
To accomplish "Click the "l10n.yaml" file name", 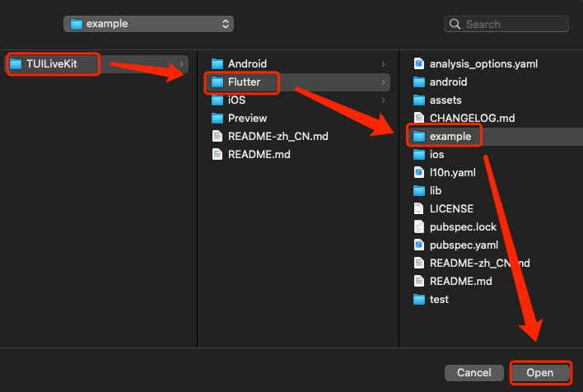I will tap(453, 173).
